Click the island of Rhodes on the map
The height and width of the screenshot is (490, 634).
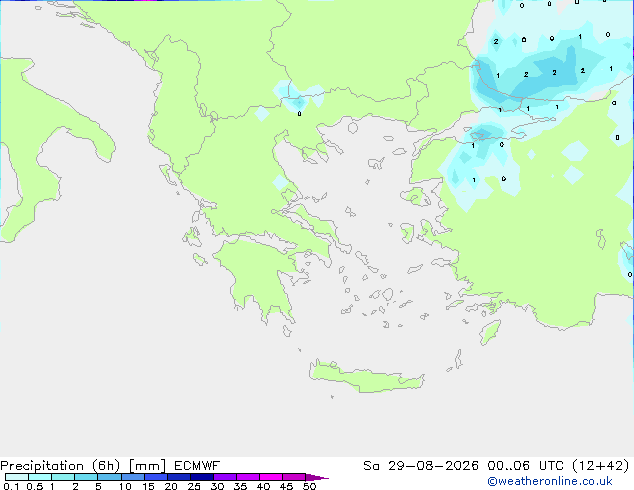[x=490, y=332]
